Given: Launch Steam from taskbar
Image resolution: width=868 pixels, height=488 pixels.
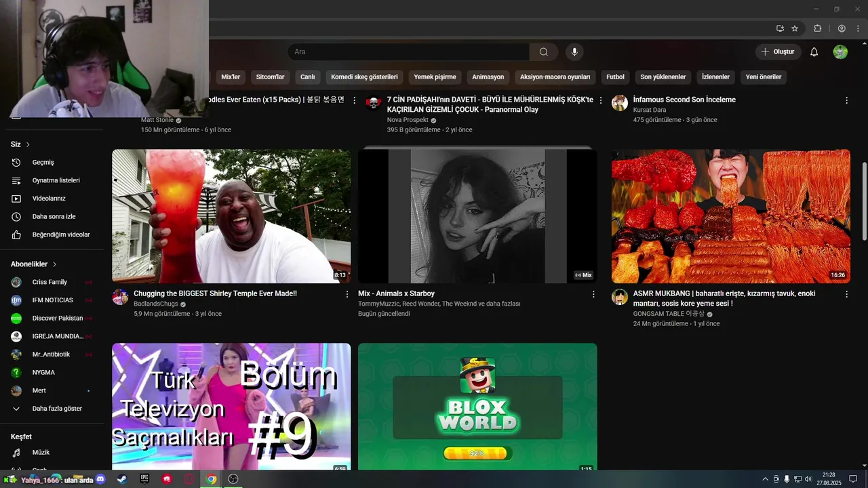Looking at the screenshot, I should coord(121,479).
